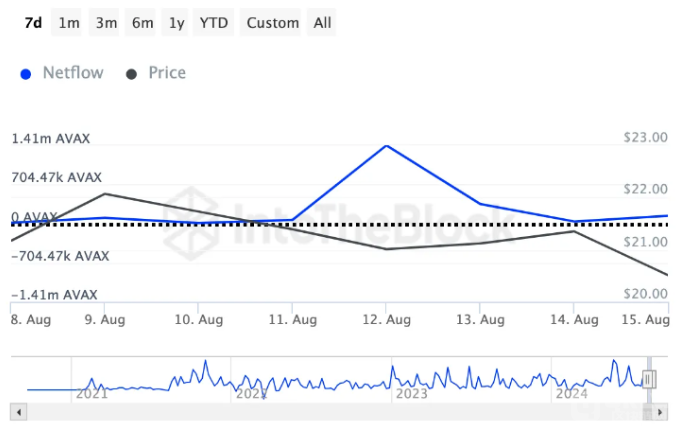Show the 1y time range

point(177,23)
